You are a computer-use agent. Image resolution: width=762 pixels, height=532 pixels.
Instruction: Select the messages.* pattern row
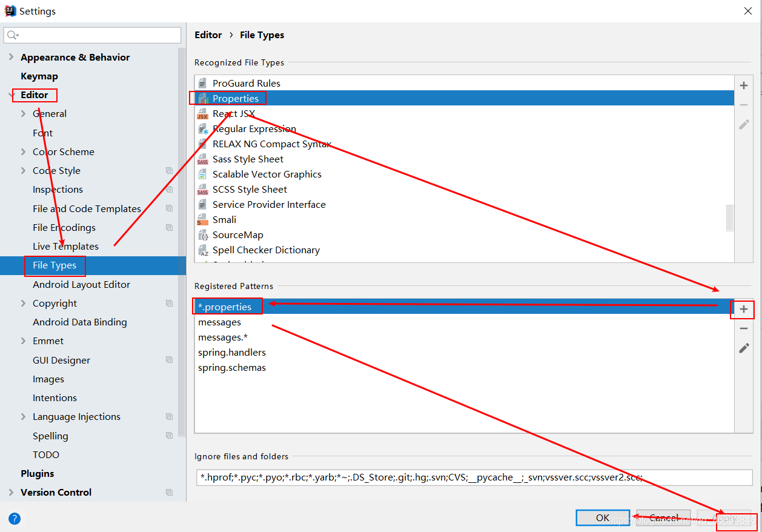(464, 337)
